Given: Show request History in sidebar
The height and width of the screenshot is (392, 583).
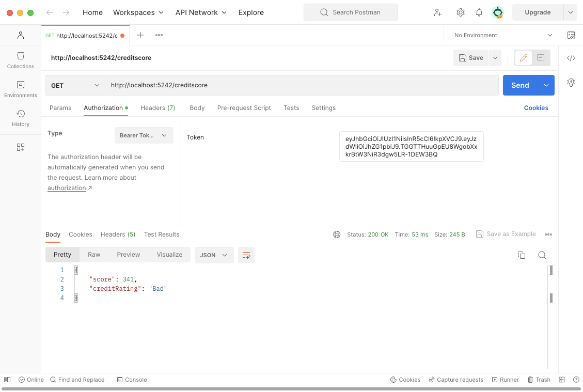Looking at the screenshot, I should 21,118.
